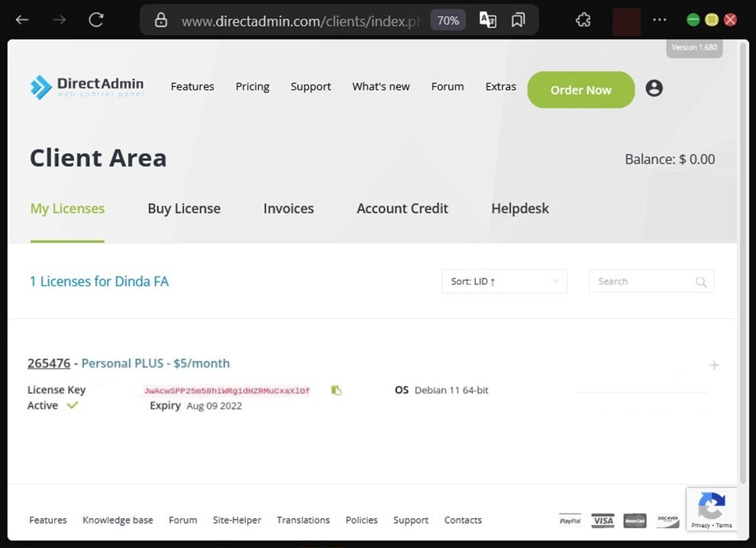756x548 pixels.
Task: Open the footer Support link
Action: [410, 520]
